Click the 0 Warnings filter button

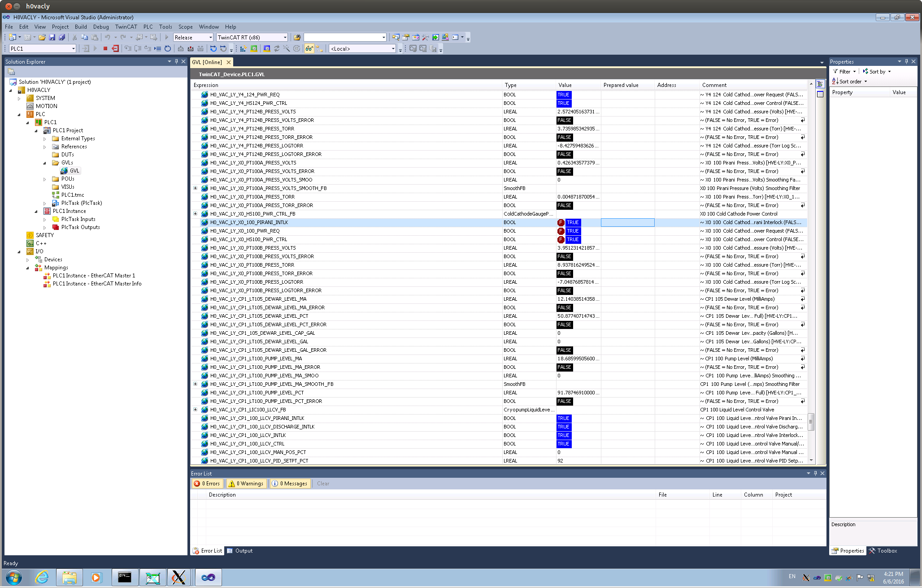point(246,484)
